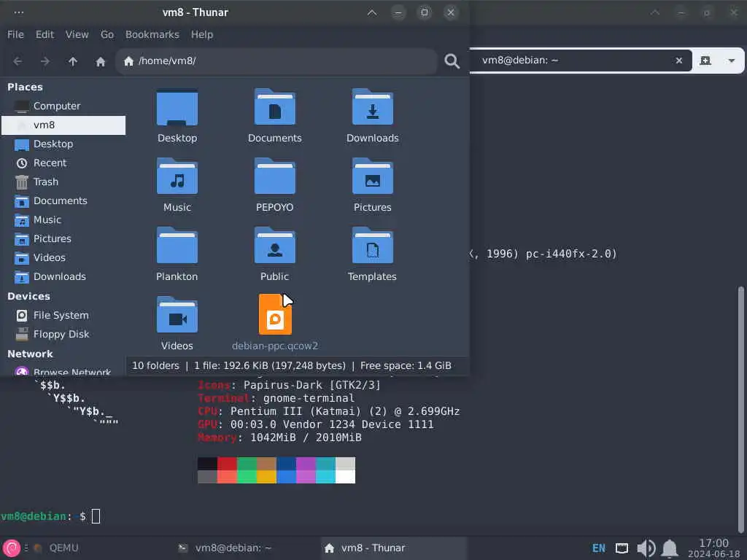This screenshot has height=560, width=747.
Task: Open the View menu
Action: (x=77, y=35)
